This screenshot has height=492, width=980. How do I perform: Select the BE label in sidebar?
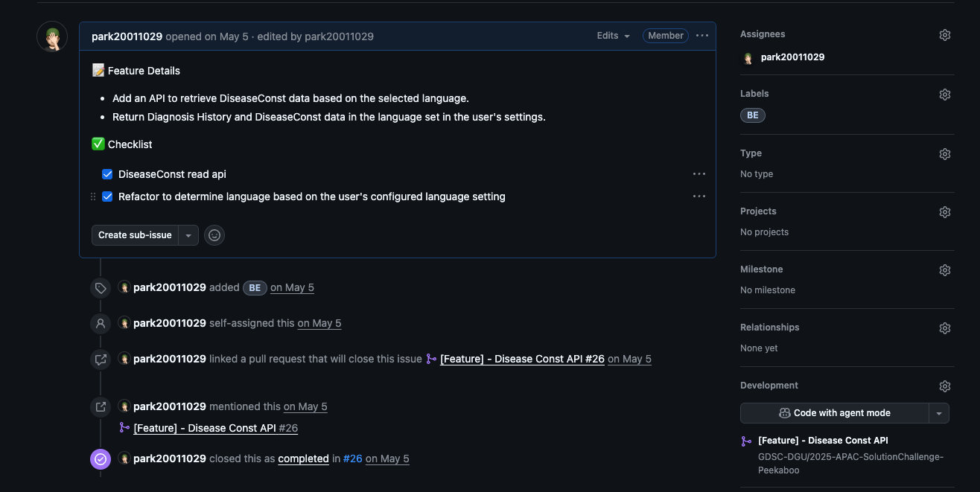tap(753, 115)
